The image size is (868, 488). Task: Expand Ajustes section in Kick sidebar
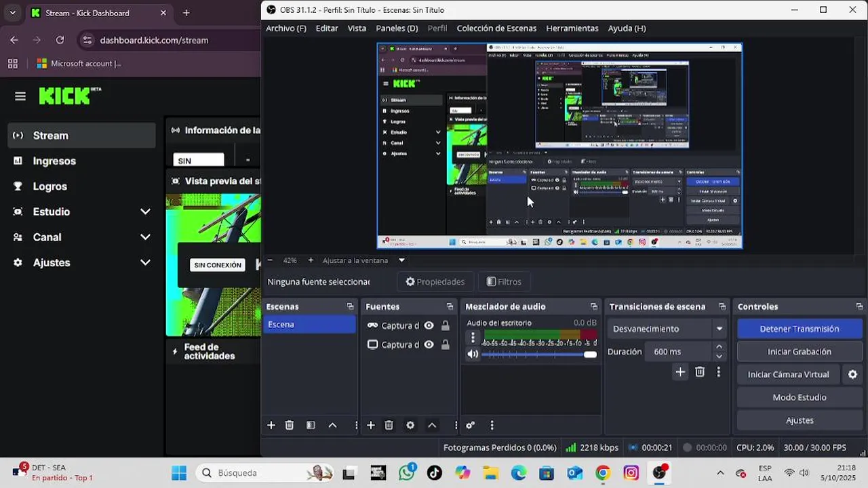145,262
